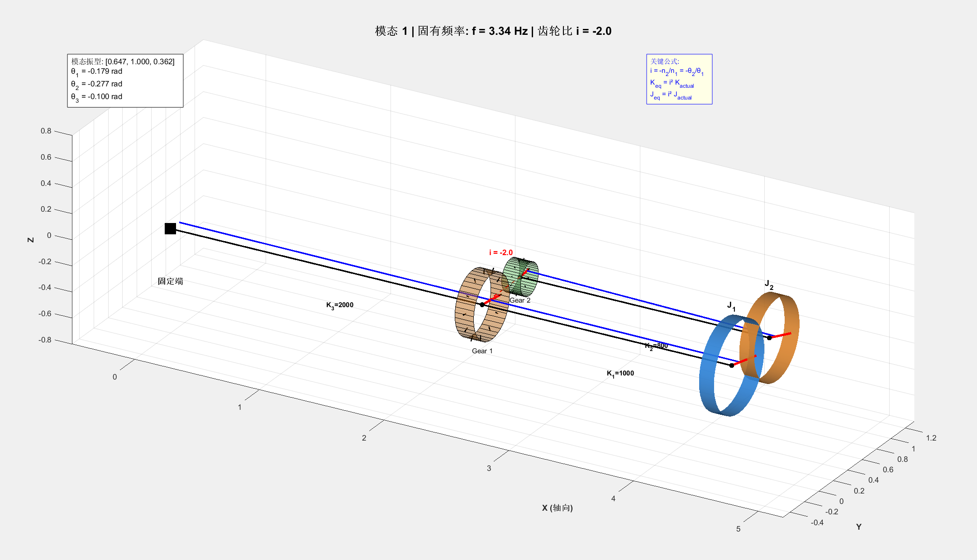Select the X (轴向) axis label
977x560 pixels.
(x=557, y=508)
